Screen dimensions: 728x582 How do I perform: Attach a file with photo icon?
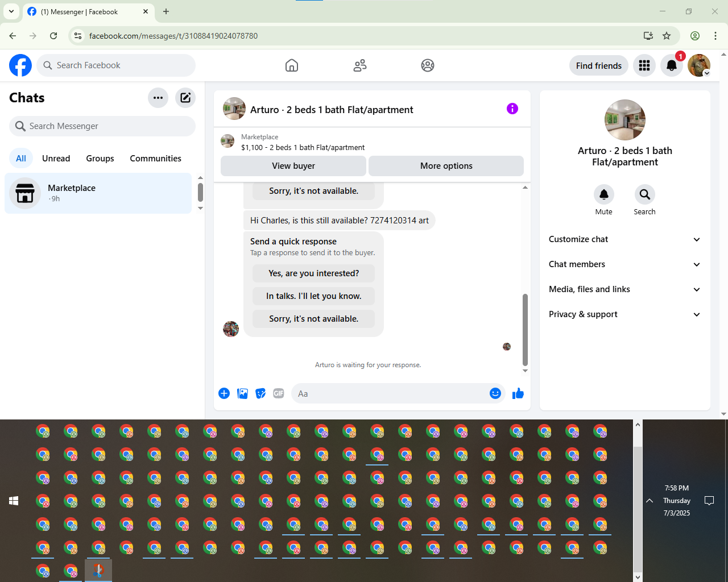[x=242, y=393]
